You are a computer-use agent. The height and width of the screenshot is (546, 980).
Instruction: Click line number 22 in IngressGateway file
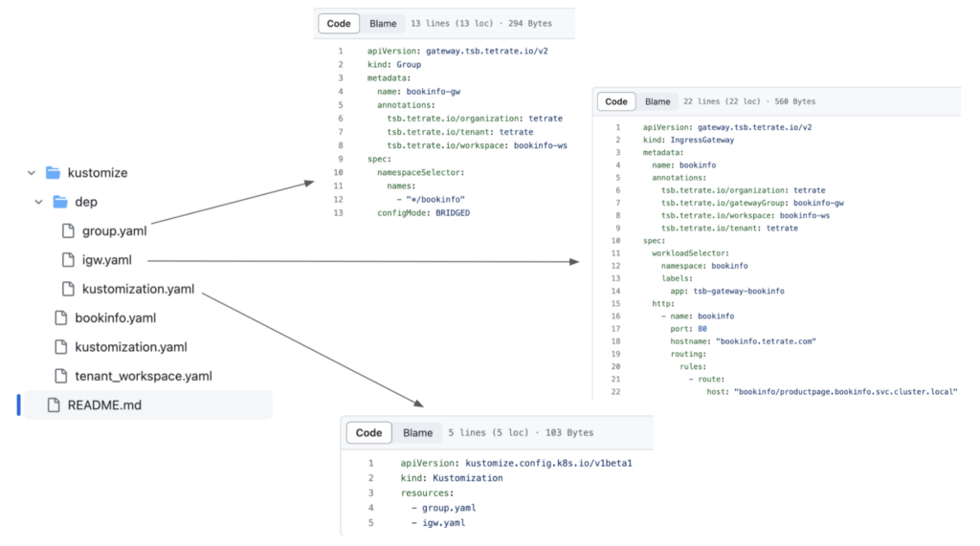615,392
